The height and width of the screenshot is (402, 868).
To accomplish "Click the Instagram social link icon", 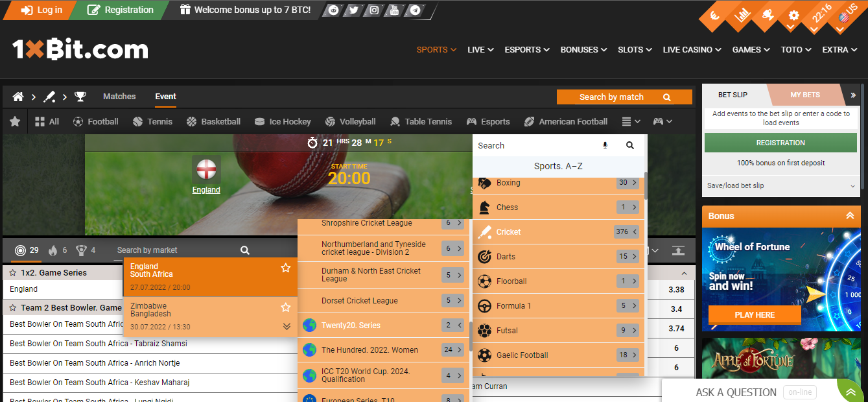I will (x=374, y=10).
